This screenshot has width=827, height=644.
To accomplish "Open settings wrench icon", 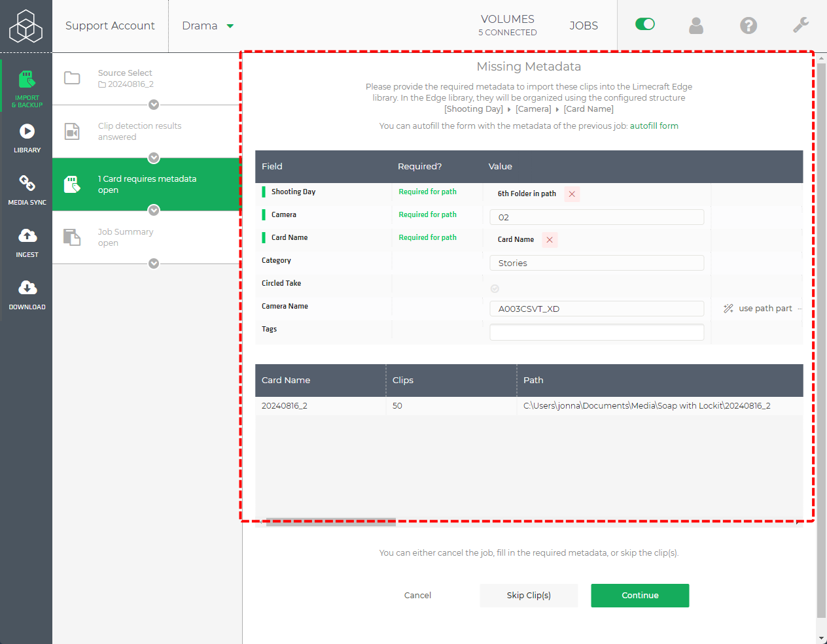I will tap(801, 25).
